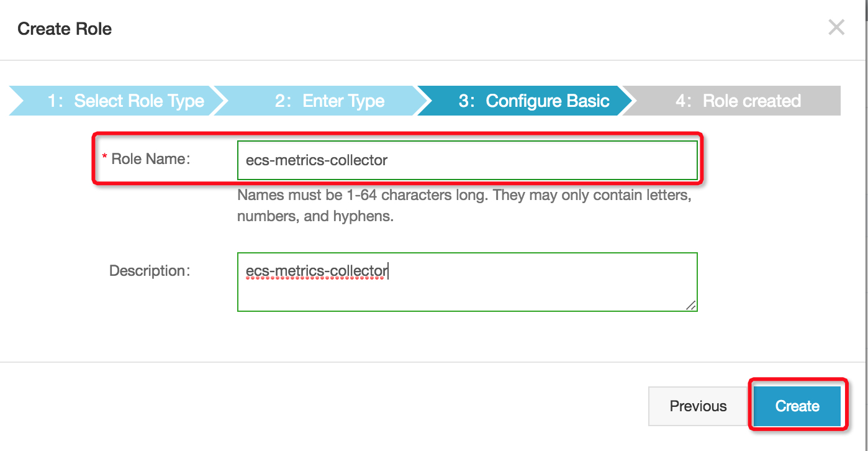The width and height of the screenshot is (868, 451).
Task: Click empty space below the Description text
Action: pos(466,297)
